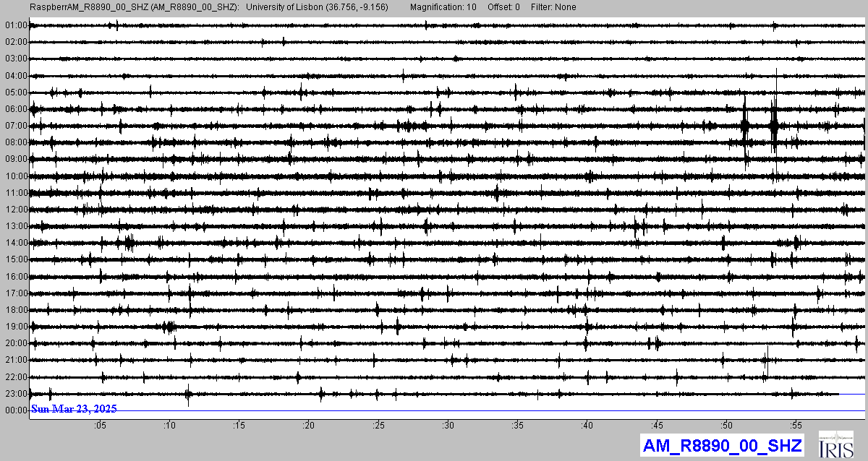868x461 pixels.
Task: Click the :20 minute axis label
Action: tap(308, 426)
